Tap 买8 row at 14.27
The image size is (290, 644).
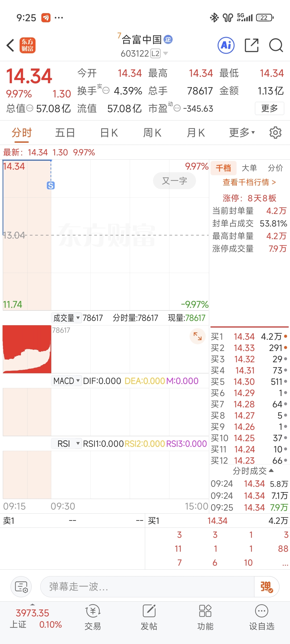tap(249, 415)
